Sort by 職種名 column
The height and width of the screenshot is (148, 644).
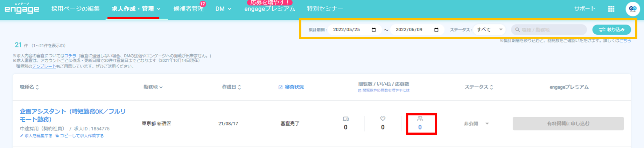coord(29,87)
